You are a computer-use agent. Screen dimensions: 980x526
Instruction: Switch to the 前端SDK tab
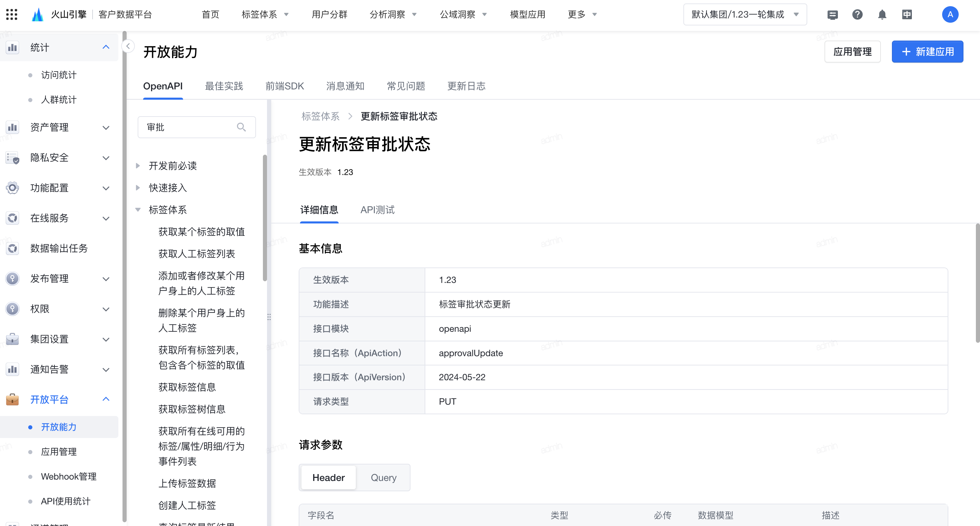(285, 86)
